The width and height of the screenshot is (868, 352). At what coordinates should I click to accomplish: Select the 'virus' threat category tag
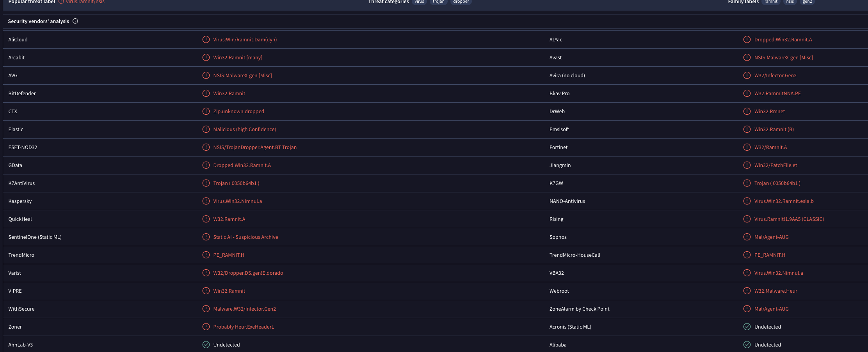419,2
